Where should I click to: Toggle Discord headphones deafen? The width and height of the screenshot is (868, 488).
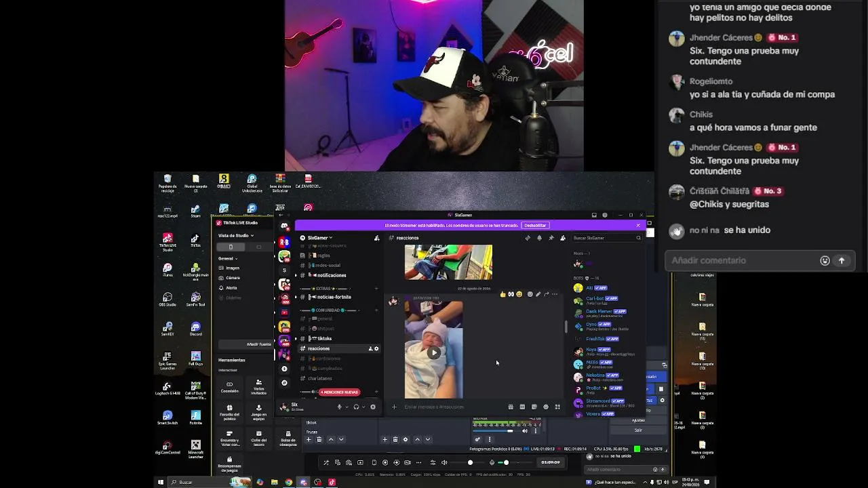tap(356, 407)
